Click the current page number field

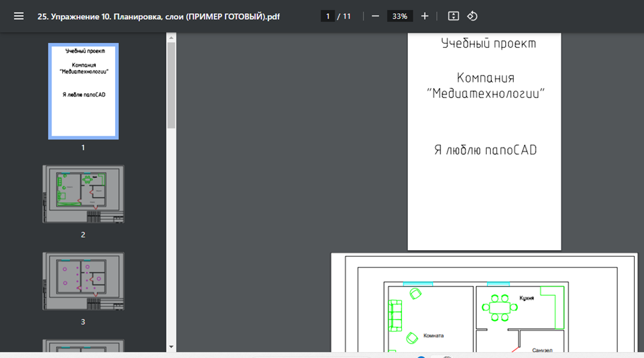327,16
